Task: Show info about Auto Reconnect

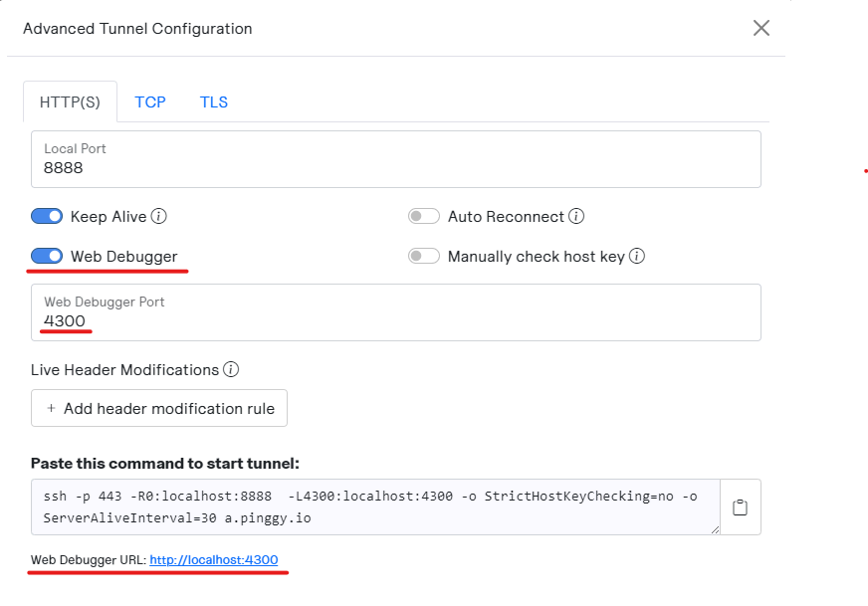Action: [x=576, y=216]
